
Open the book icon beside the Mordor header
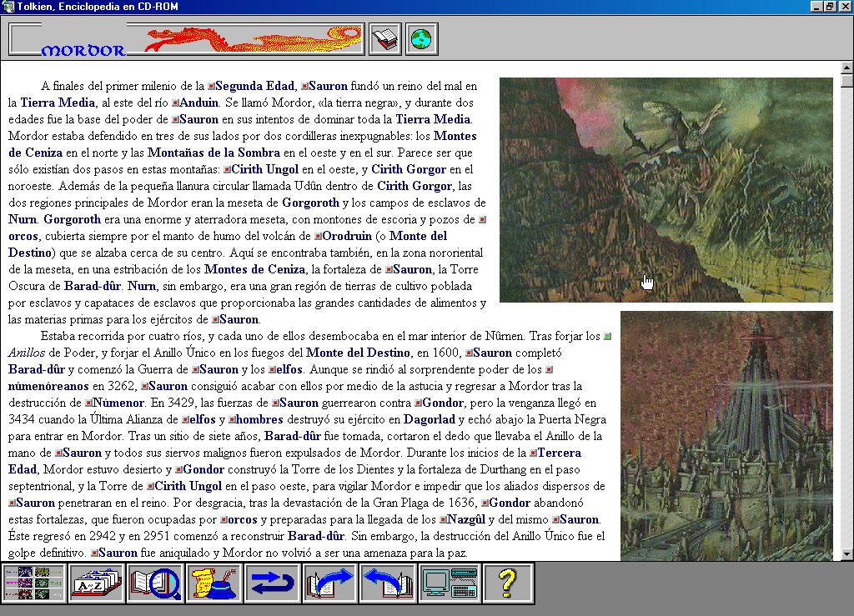point(385,39)
